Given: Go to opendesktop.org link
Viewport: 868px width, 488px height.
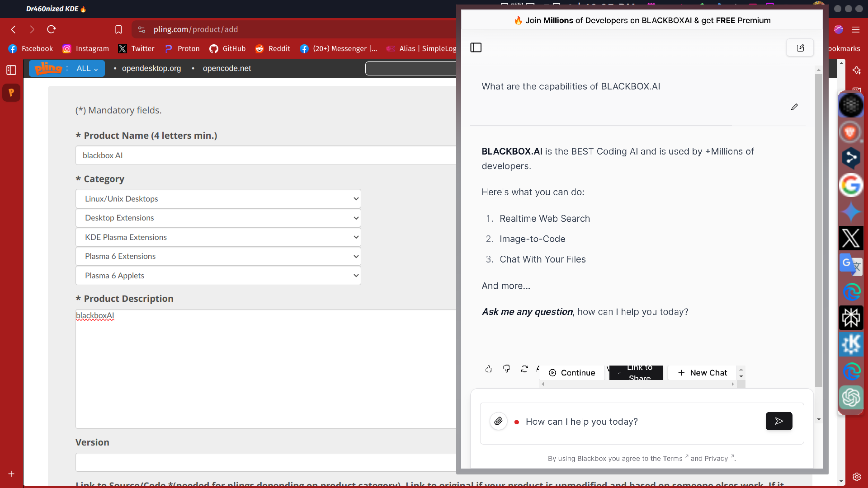Looking at the screenshot, I should pyautogui.click(x=151, y=68).
